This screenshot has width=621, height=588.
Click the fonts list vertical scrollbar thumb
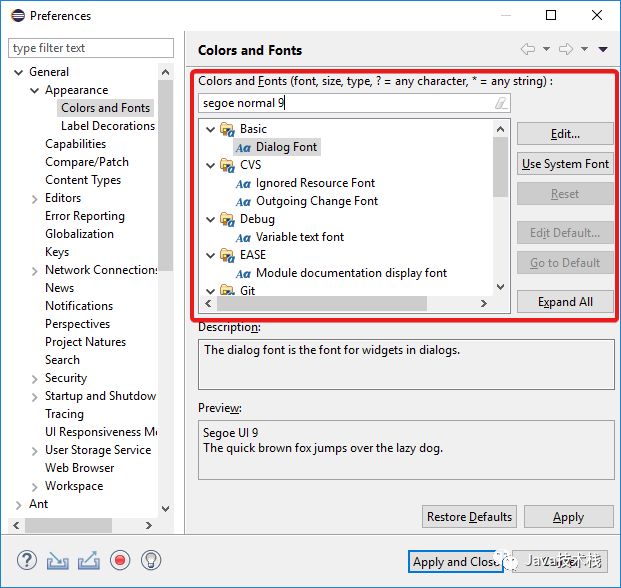tap(501, 167)
